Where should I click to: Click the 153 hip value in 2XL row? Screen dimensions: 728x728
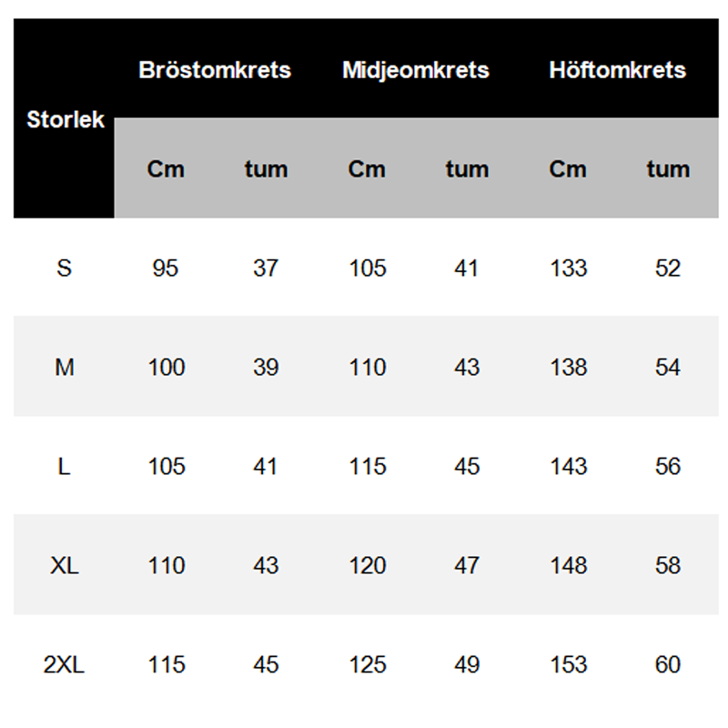(568, 665)
